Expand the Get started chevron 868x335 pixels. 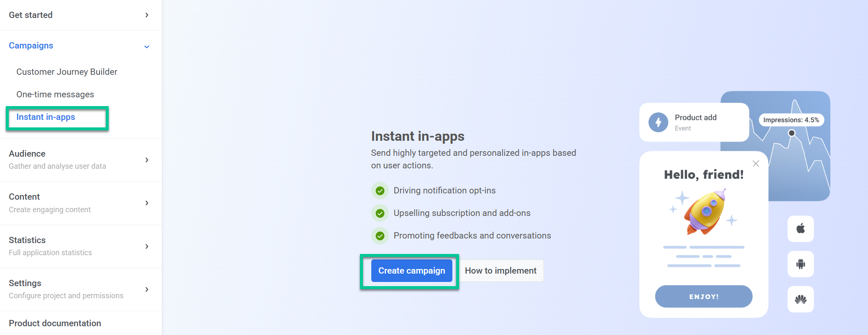coord(147,15)
